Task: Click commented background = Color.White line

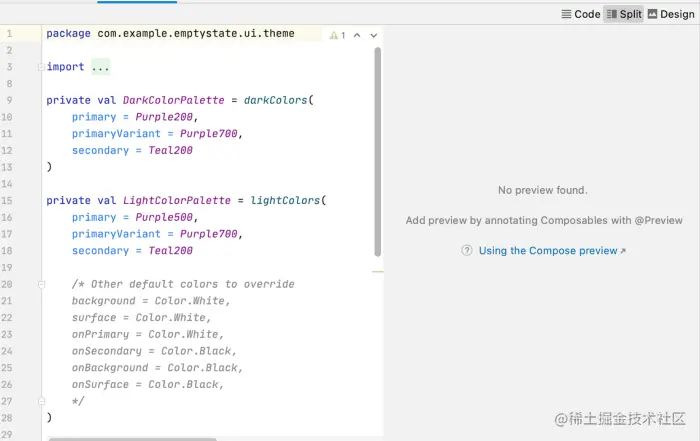Action: 151,301
